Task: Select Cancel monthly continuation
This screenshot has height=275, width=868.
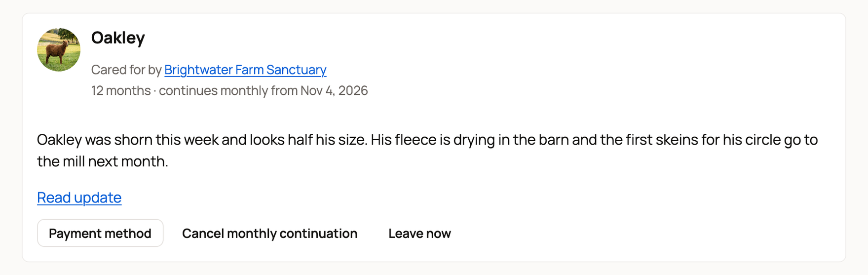Action: pyautogui.click(x=269, y=233)
